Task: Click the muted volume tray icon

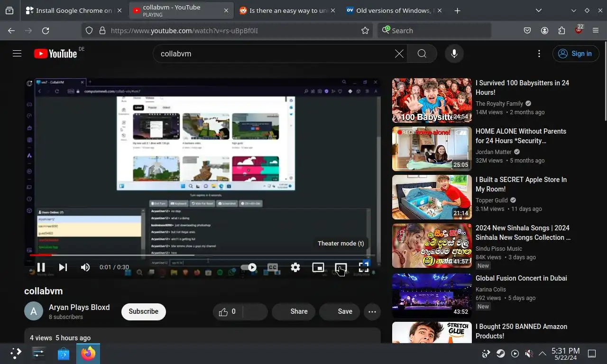Action: 529,354
